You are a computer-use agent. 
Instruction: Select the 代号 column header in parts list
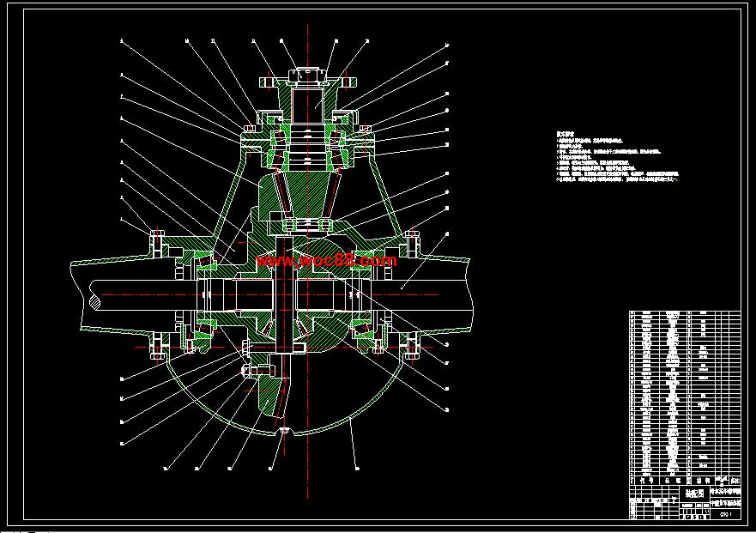(645, 481)
